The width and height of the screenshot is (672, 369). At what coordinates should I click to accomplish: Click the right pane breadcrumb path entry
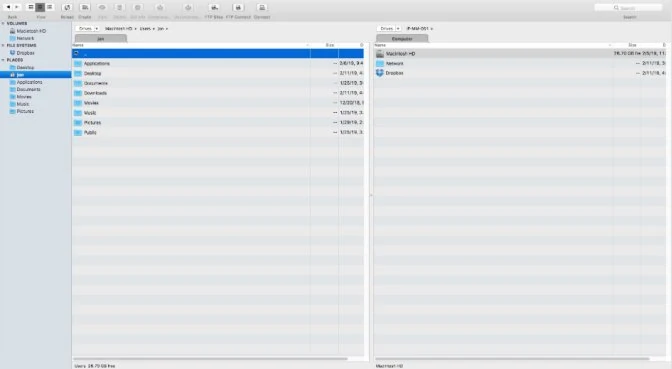point(418,29)
